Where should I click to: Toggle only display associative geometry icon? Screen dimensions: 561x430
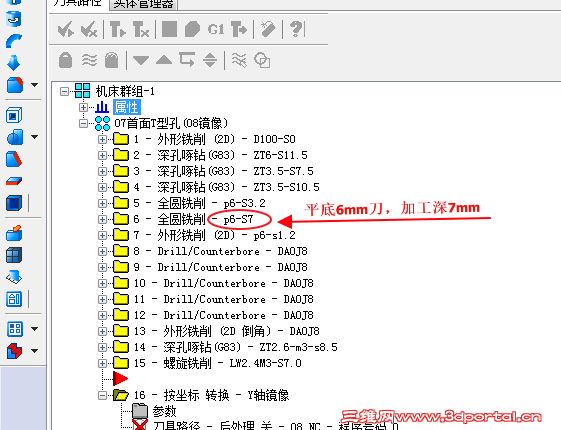click(262, 60)
